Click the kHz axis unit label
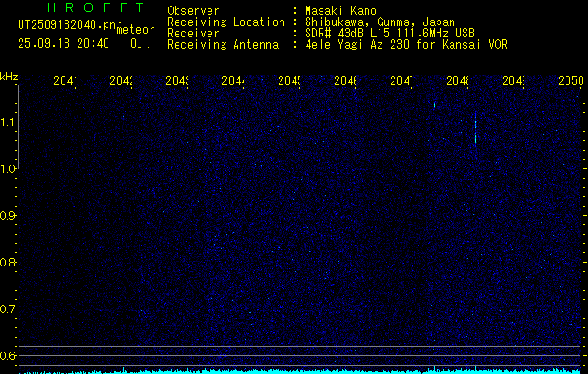The height and width of the screenshot is (374, 588). [9, 78]
